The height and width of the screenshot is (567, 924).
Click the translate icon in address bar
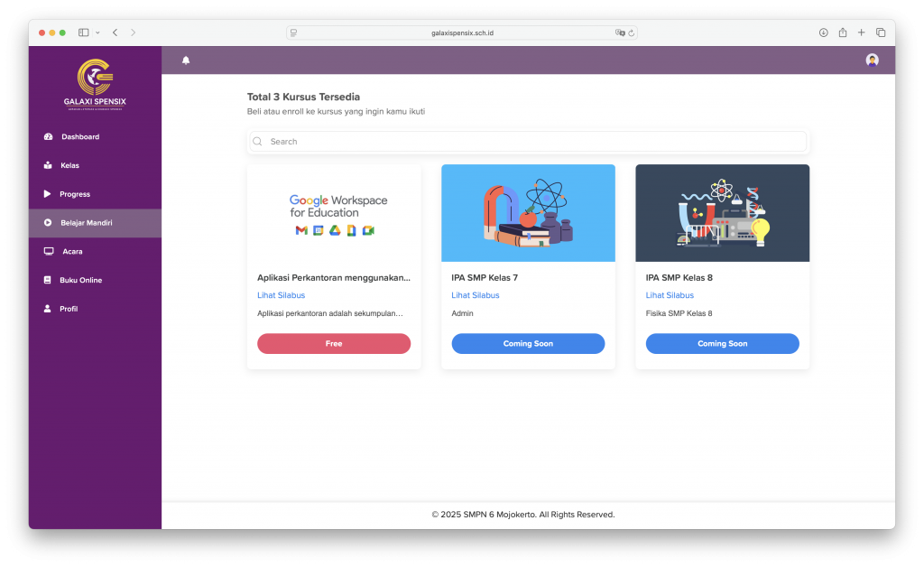coord(620,33)
